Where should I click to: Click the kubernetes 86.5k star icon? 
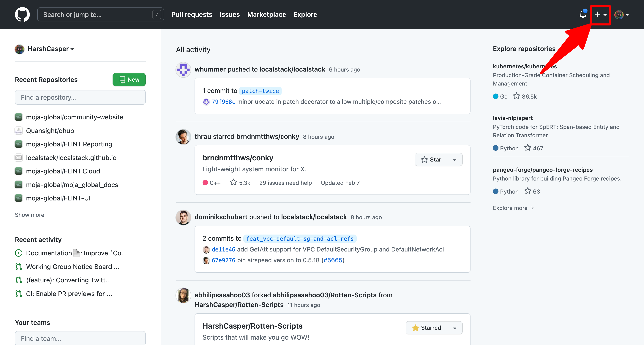pyautogui.click(x=516, y=96)
